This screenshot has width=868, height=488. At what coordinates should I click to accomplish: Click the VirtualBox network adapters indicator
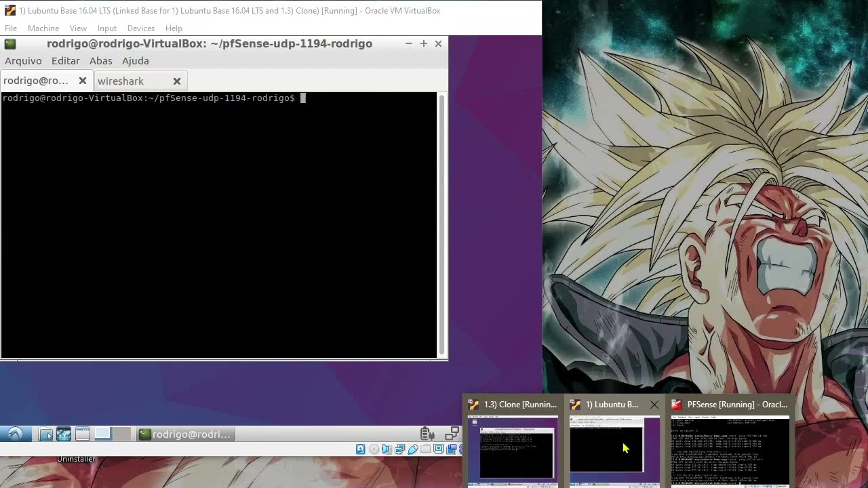(399, 449)
